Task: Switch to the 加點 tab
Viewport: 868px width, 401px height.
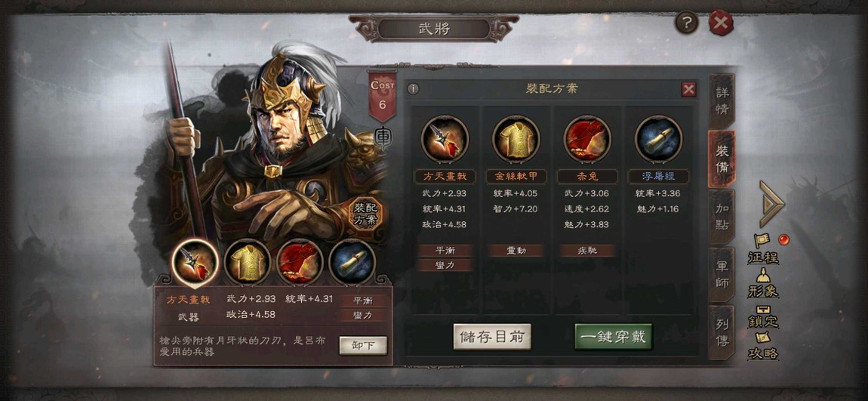Action: click(722, 217)
